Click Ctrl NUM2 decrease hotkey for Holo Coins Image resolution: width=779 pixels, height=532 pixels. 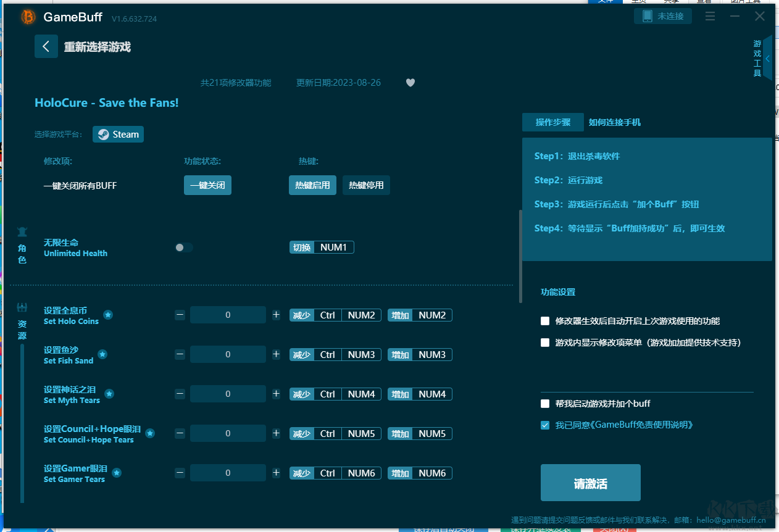pyautogui.click(x=335, y=315)
